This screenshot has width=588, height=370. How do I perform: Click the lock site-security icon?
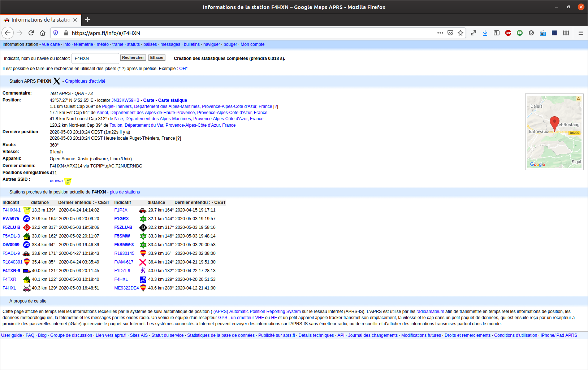pyautogui.click(x=66, y=33)
